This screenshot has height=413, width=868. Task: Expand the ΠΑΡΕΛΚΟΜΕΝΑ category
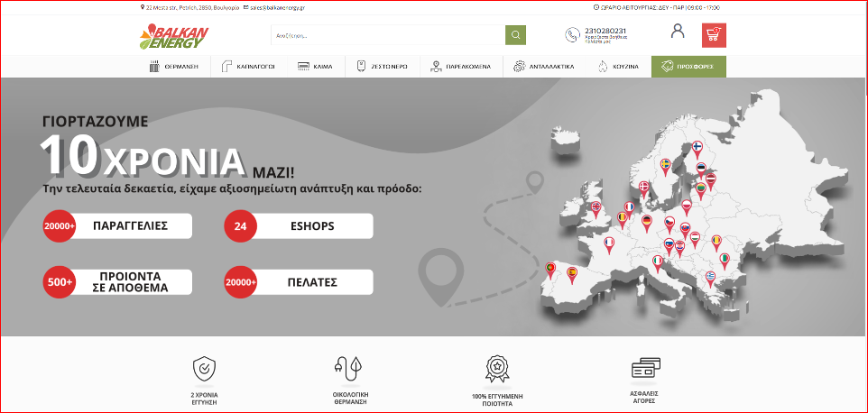point(461,67)
